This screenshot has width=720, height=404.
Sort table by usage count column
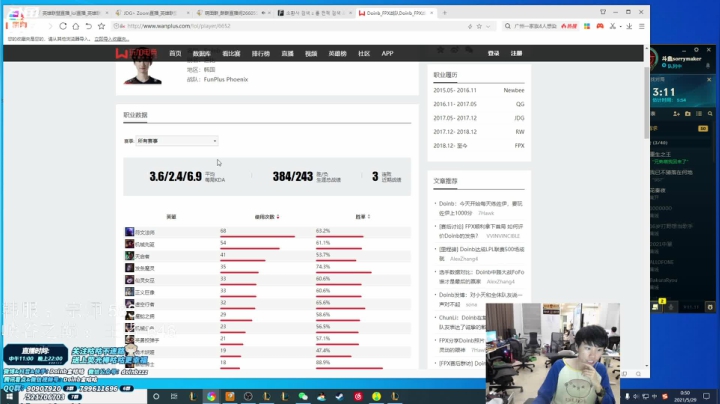(x=267, y=217)
